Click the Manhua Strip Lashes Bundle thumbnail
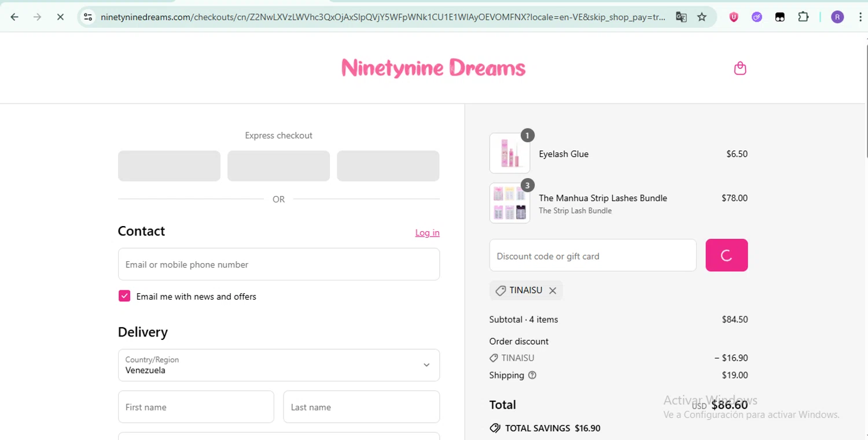Viewport: 868px width, 440px height. tap(510, 203)
